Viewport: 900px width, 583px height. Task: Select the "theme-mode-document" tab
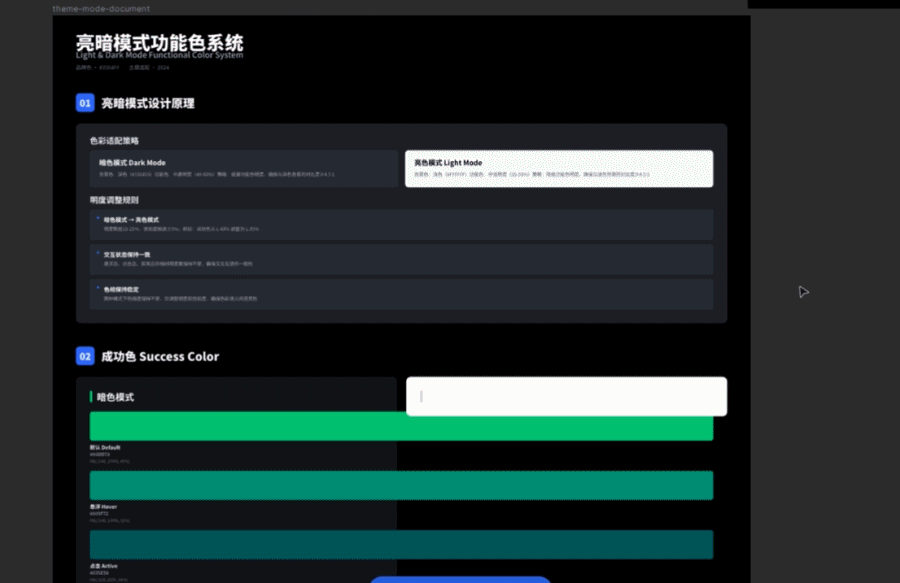(103, 8)
